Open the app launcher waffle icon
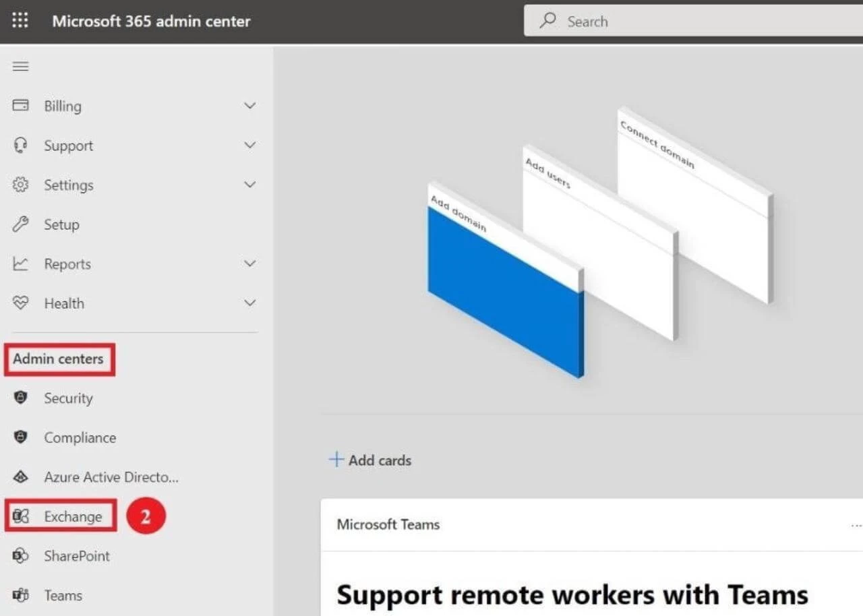The height and width of the screenshot is (616, 863). tap(20, 20)
